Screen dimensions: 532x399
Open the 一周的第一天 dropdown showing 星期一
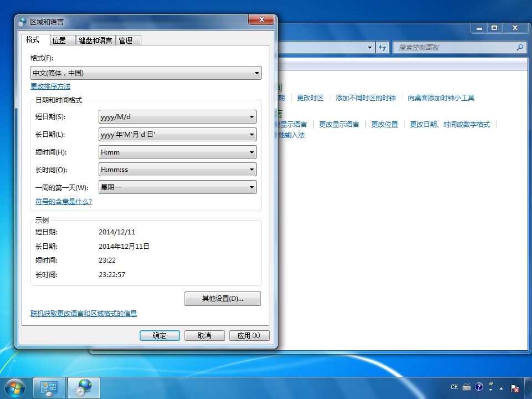click(x=177, y=187)
